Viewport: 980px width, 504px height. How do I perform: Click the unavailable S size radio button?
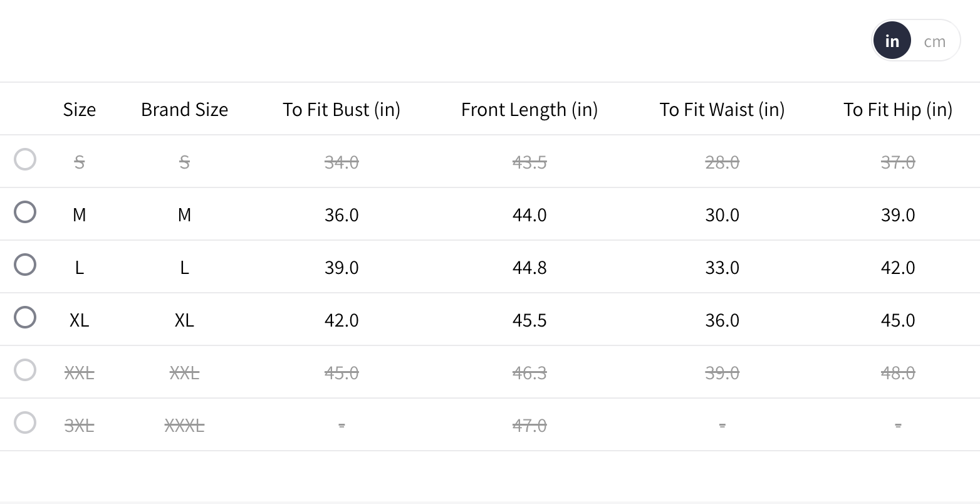click(25, 160)
